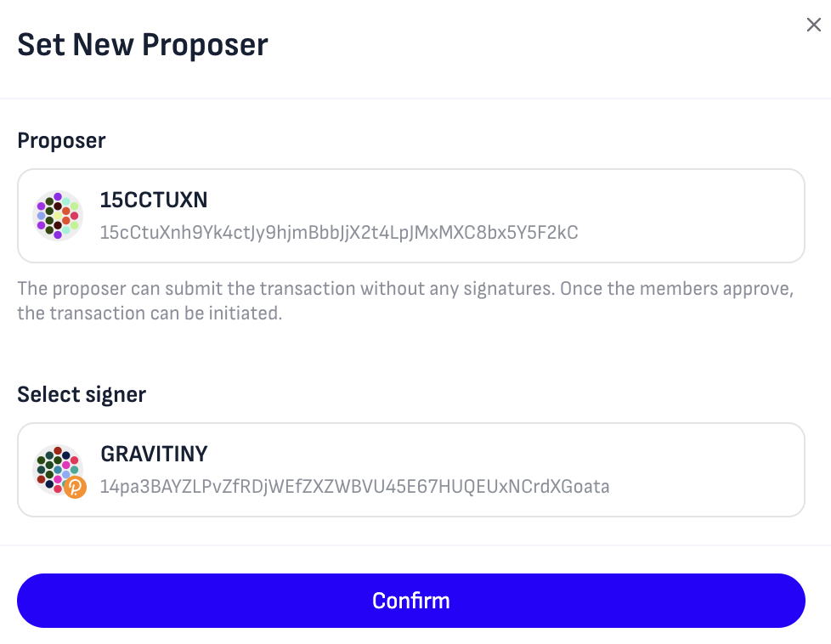
Task: Click the "Set New Proposer" dialog title
Action: 143,44
